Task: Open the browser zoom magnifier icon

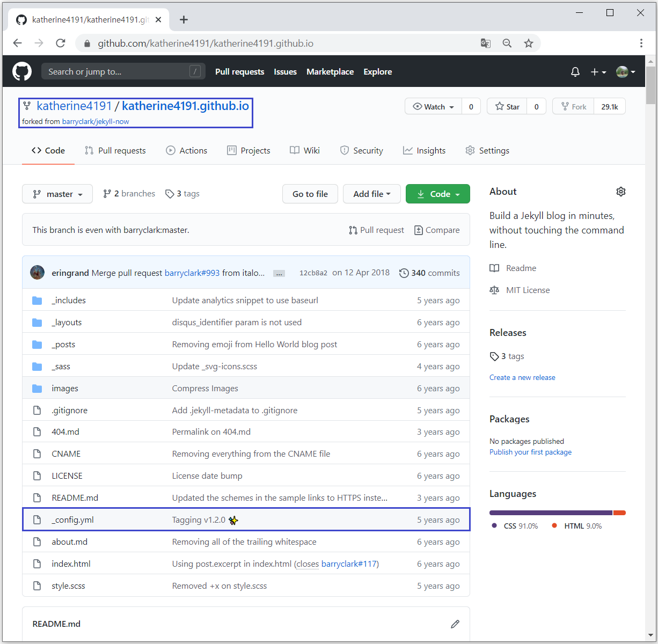Action: 507,43
